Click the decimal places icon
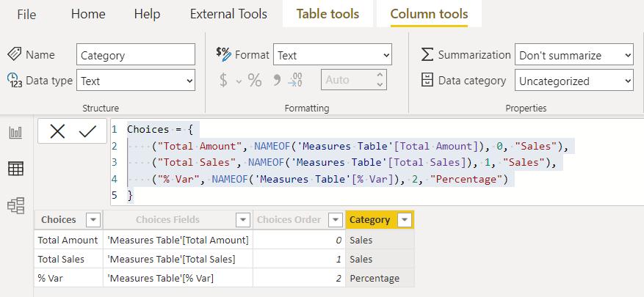The width and height of the screenshot is (644, 297). (295, 80)
